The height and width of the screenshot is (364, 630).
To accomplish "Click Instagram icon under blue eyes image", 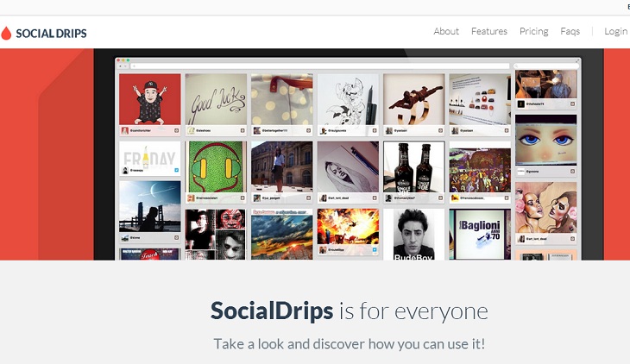I will click(x=572, y=172).
